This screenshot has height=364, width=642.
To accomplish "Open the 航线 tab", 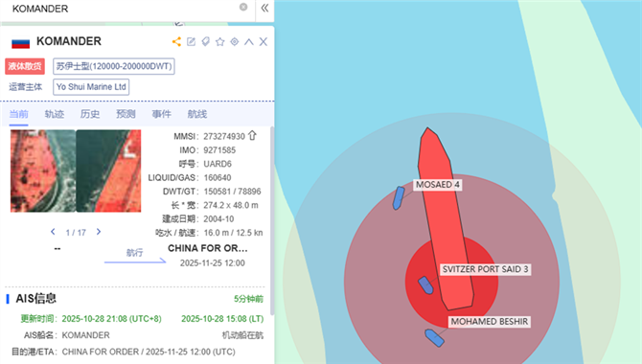I will pos(197,114).
